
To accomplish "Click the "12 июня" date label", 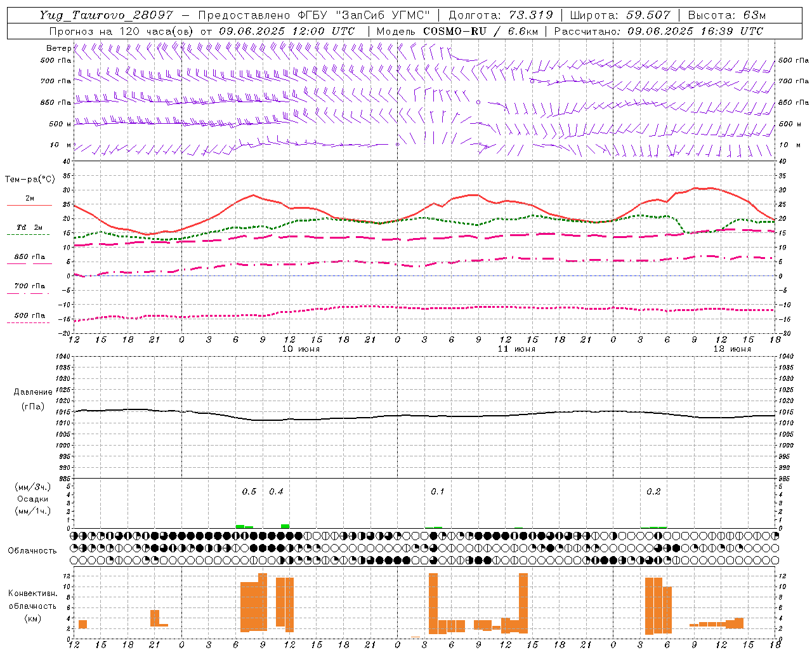I will (732, 349).
